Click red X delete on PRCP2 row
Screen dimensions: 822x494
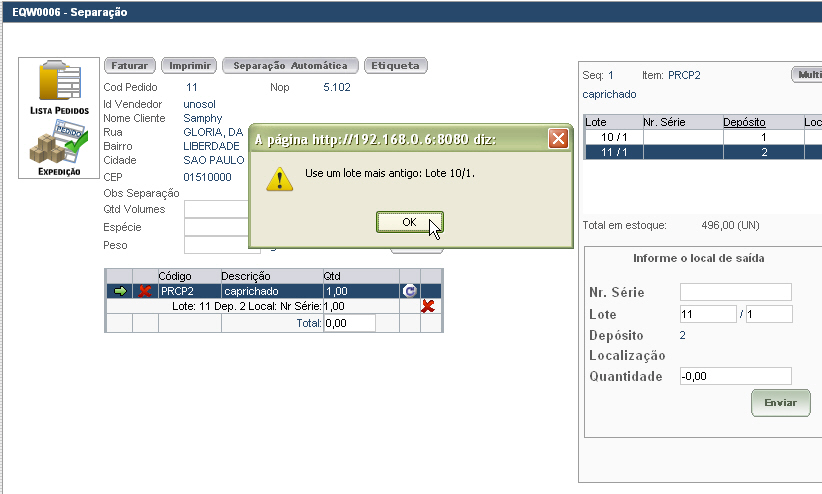[x=145, y=292]
